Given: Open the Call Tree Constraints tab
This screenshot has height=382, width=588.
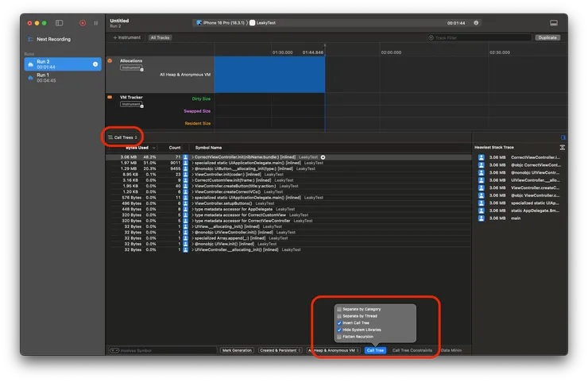Looking at the screenshot, I should (x=412, y=349).
